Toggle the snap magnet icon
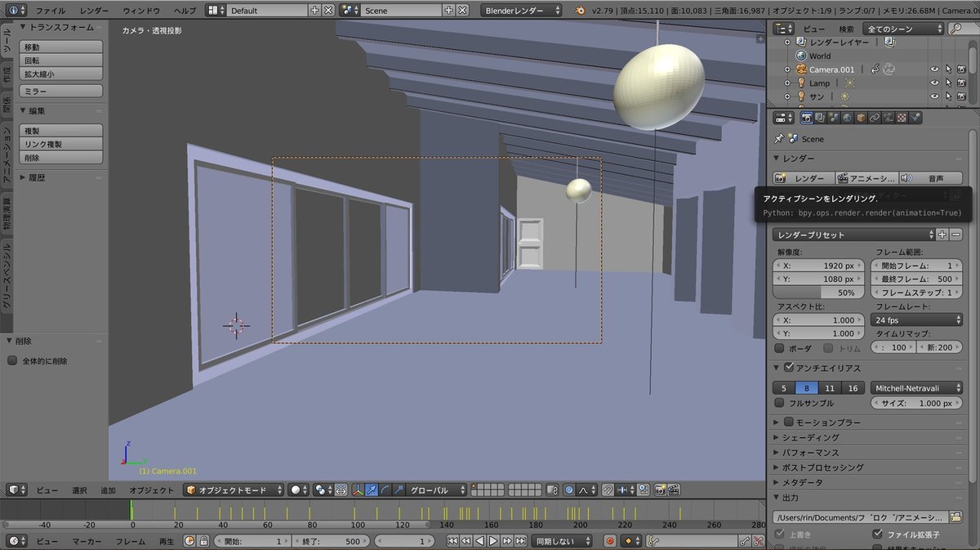 (608, 490)
